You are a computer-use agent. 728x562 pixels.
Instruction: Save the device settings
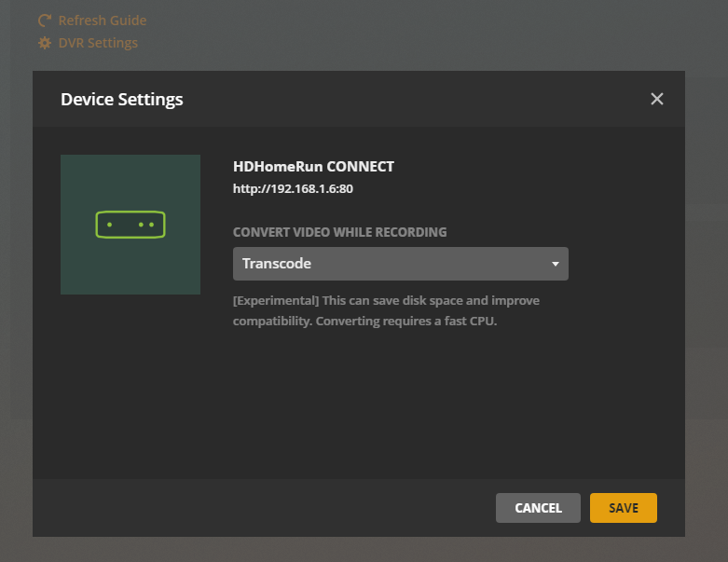[x=623, y=508]
